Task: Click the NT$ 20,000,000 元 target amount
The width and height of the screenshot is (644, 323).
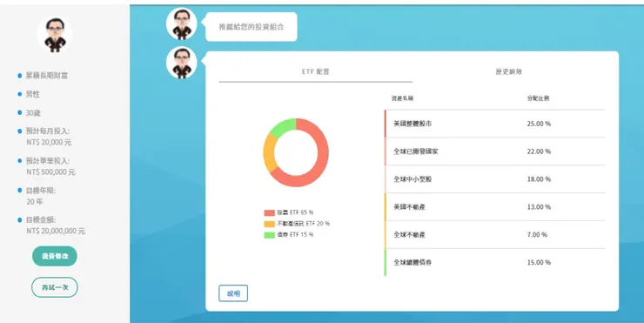Action: pos(56,231)
